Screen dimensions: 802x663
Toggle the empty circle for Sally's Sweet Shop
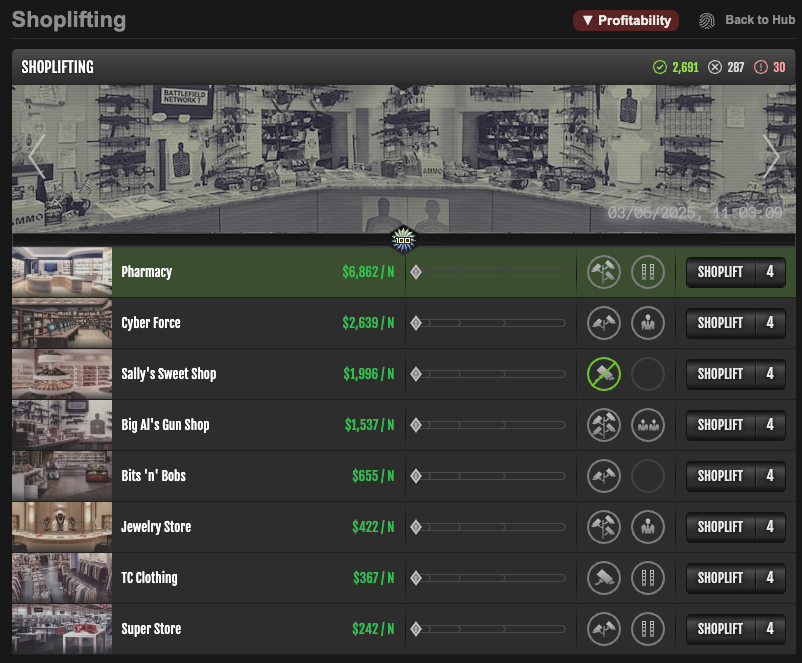(648, 374)
